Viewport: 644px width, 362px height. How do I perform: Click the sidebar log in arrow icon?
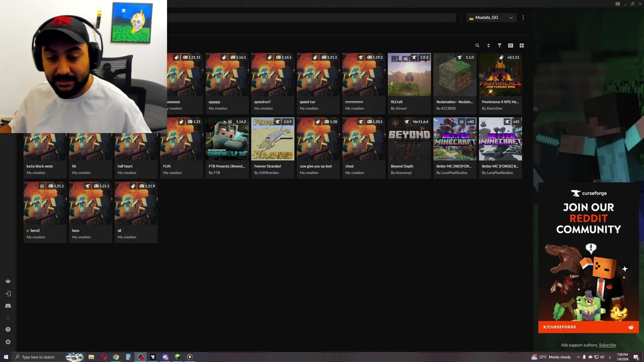[x=8, y=294]
